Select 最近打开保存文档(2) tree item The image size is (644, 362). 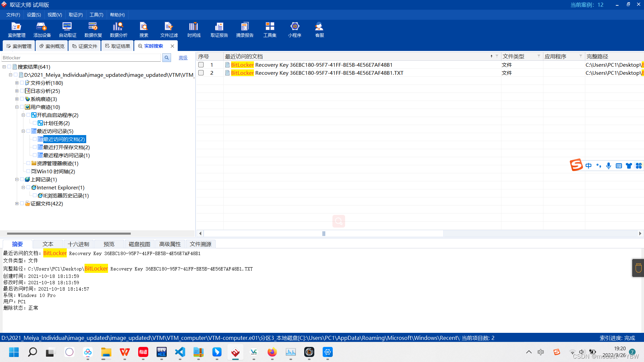(66, 147)
